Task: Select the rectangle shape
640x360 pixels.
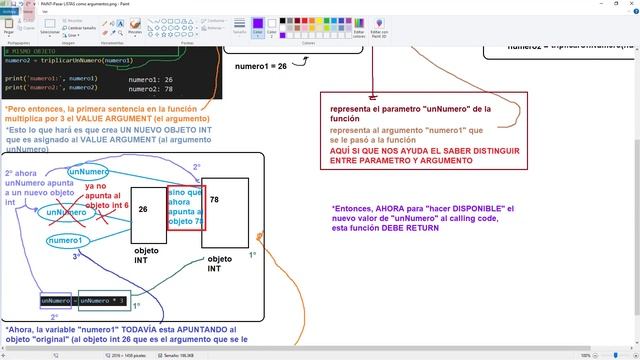Action: [x=171, y=21]
